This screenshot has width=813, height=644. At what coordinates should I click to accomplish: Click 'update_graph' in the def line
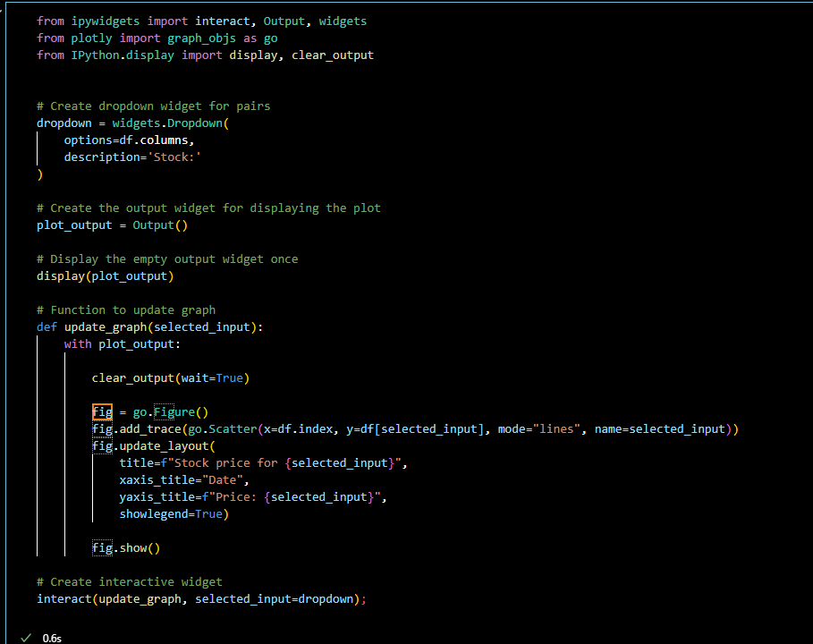106,327
